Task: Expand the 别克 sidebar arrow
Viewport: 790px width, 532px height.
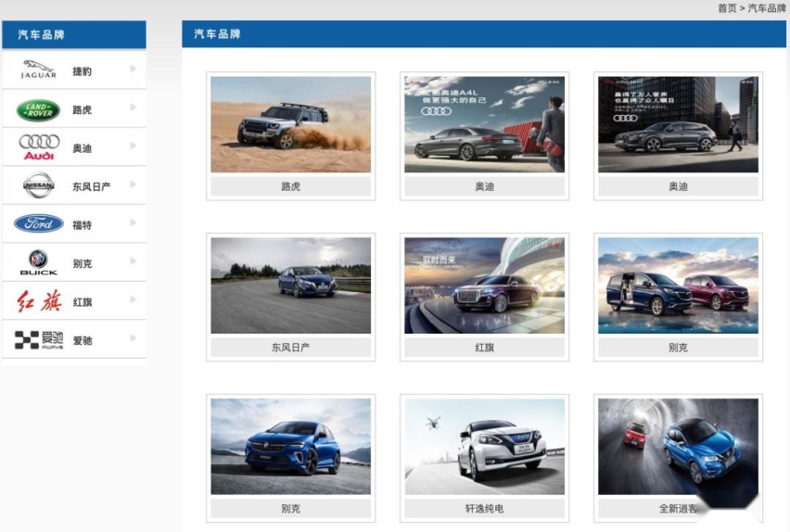Action: coord(133,261)
